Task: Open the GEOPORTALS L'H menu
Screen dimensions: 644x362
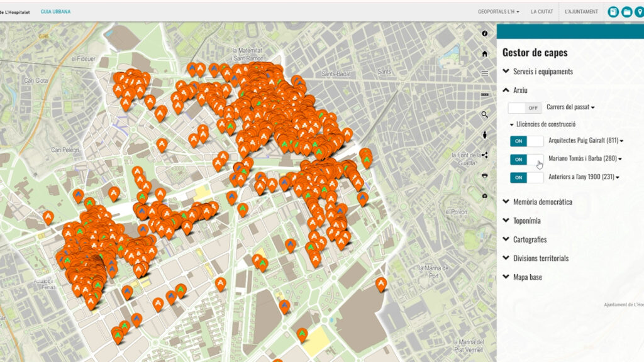Action: [498, 12]
